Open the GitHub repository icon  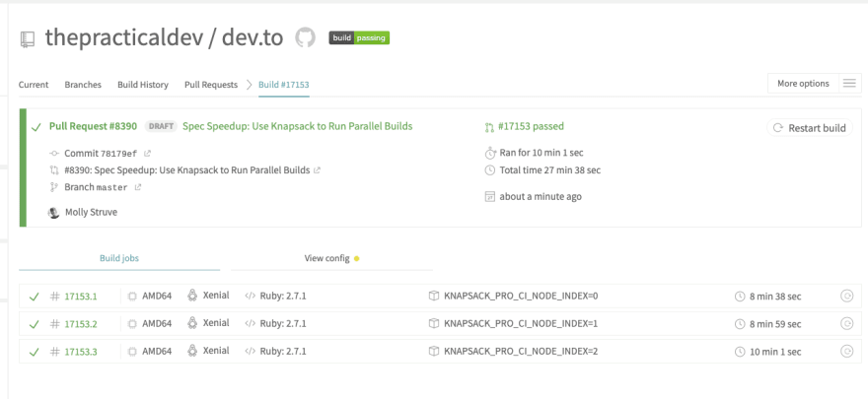[305, 37]
